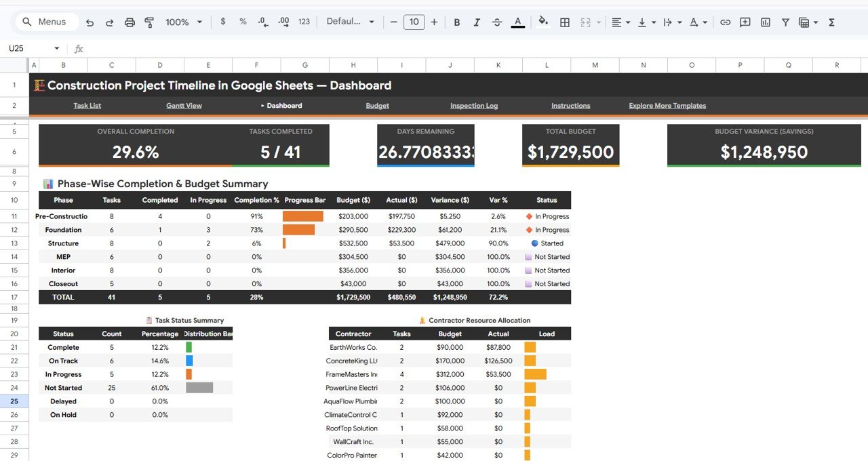
Task: Toggle italic formatting
Action: click(x=477, y=22)
